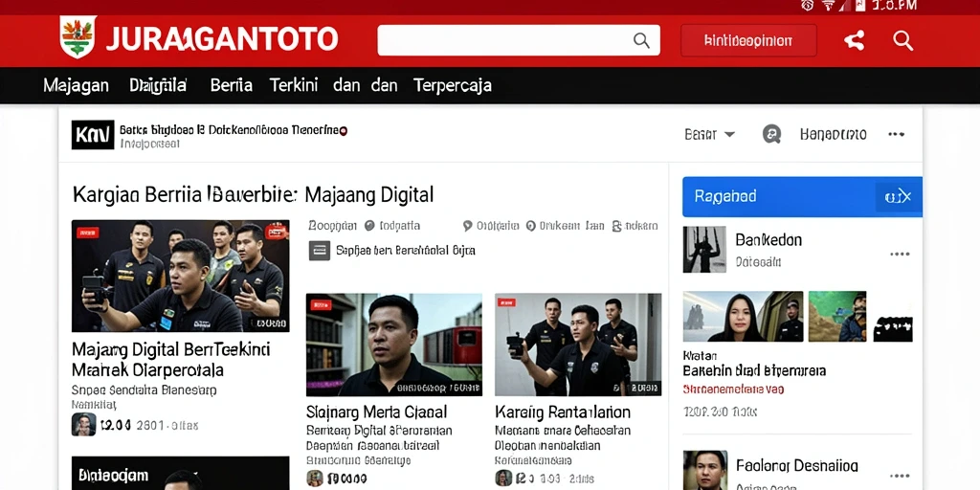
Task: Click the avatar below 'Kareiig Rantarlarion' article
Action: click(x=503, y=479)
